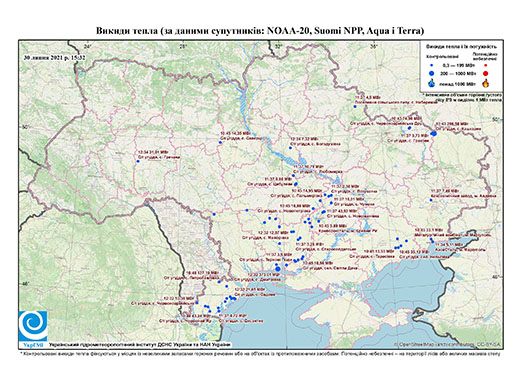Click the large blue heat marker near Mykolaiv

[278, 269]
